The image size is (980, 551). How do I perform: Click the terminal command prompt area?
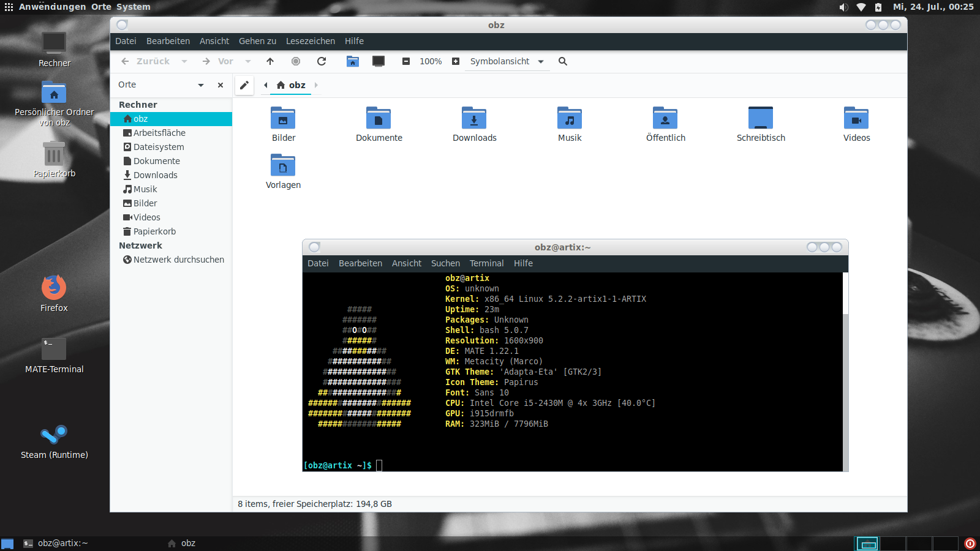(x=379, y=465)
